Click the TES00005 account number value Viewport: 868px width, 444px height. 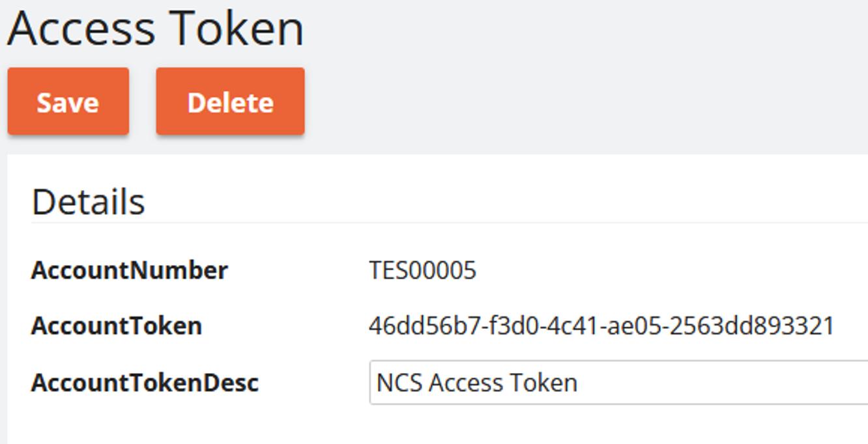click(x=422, y=270)
